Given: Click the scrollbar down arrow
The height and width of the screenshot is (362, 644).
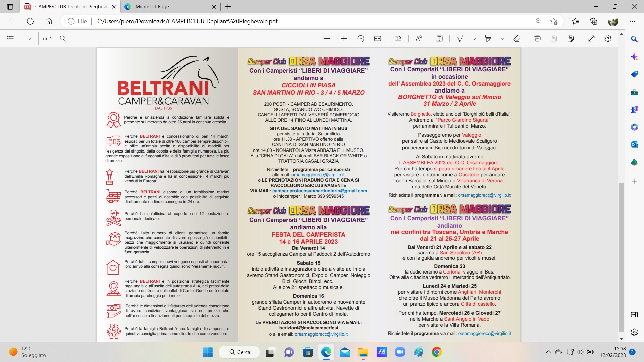Looking at the screenshot, I should 621,339.
